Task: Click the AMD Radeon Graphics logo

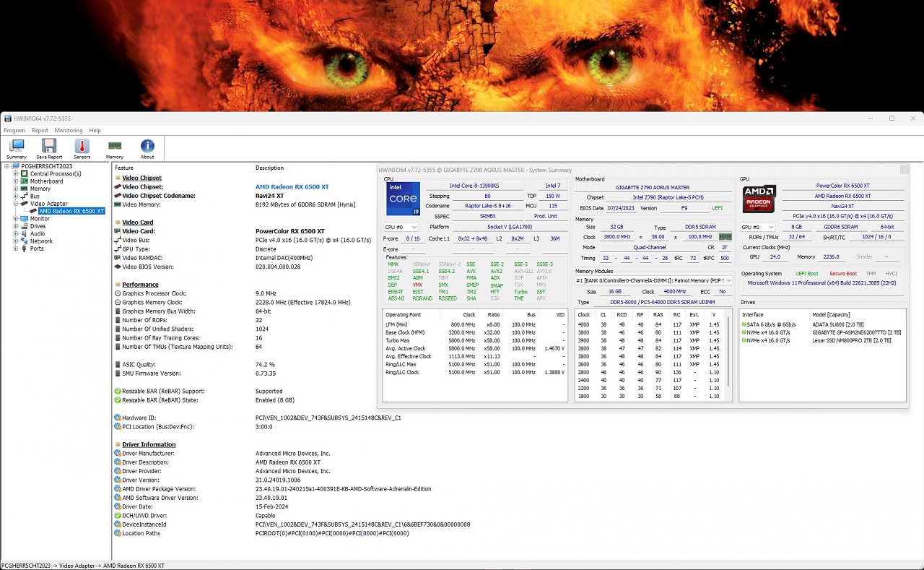Action: [x=759, y=199]
